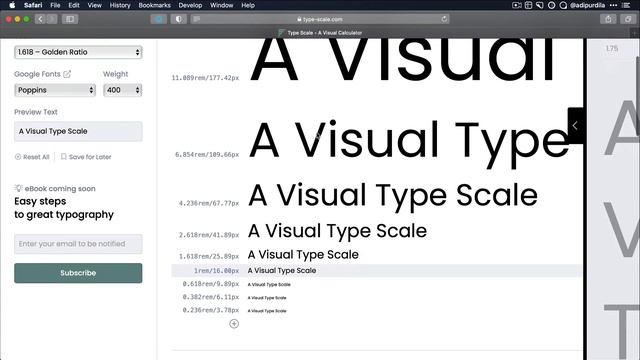Open the Poppins font dropdown
The height and width of the screenshot is (360, 640).
pos(55,90)
